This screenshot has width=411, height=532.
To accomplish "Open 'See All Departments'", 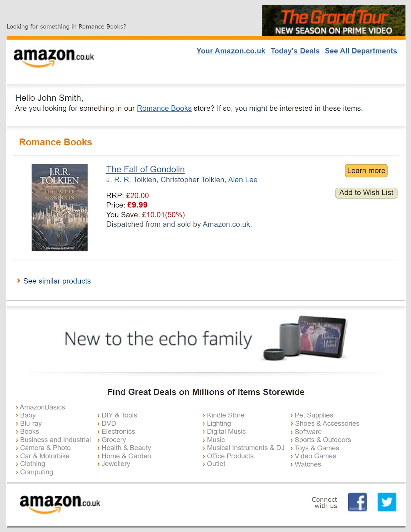I will (x=361, y=51).
